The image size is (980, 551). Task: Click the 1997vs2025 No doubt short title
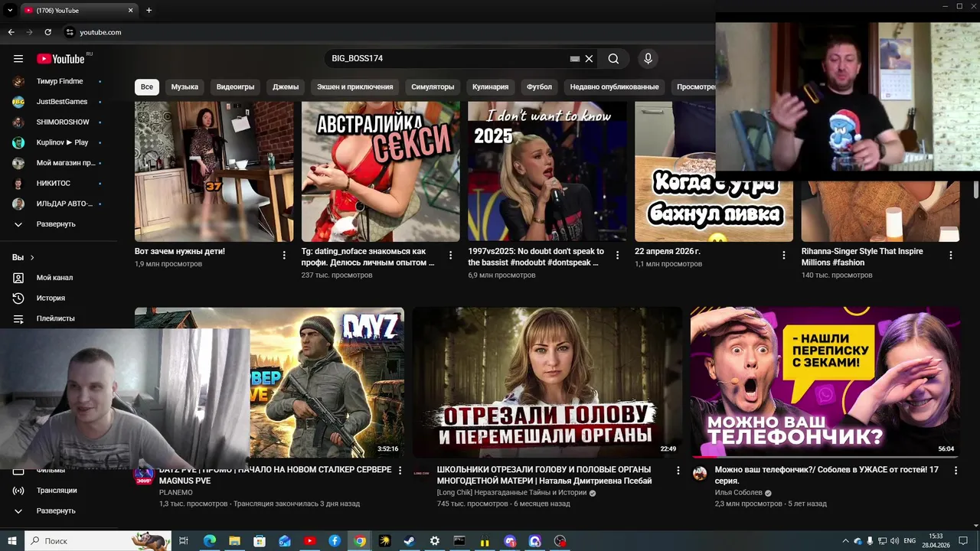point(536,256)
